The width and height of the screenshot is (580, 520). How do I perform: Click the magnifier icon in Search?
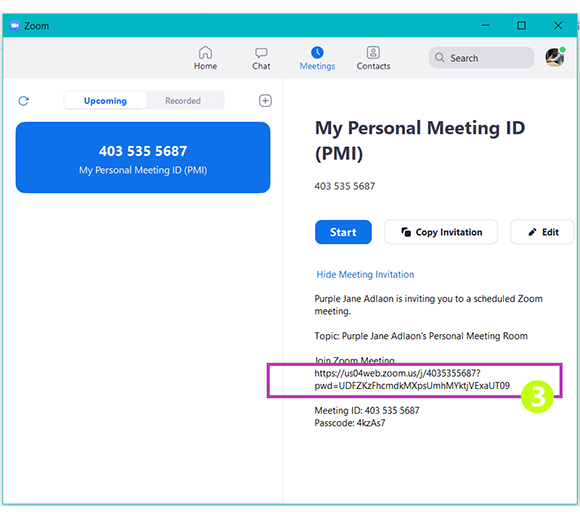439,58
